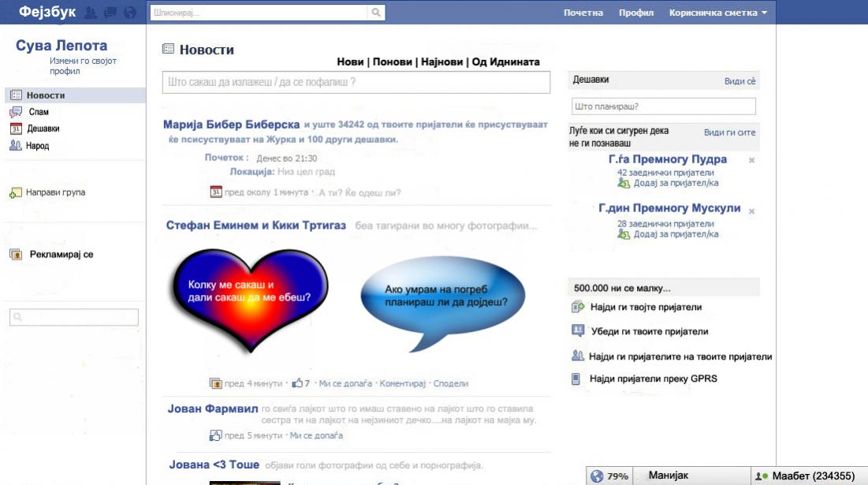Click the Убеди ги твоите пријатели icon
This screenshot has width=868, height=485.
pos(577,331)
